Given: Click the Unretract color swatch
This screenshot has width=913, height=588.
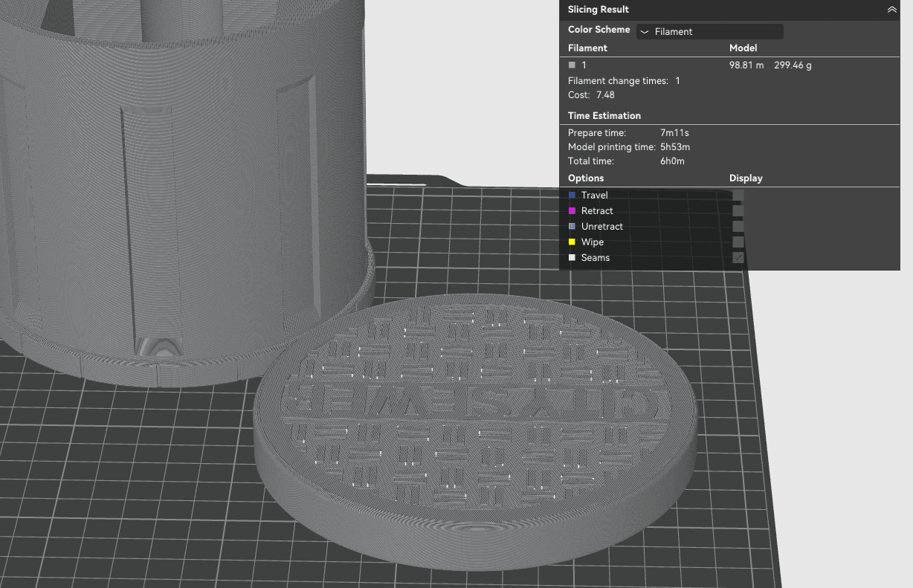Looking at the screenshot, I should (x=572, y=227).
